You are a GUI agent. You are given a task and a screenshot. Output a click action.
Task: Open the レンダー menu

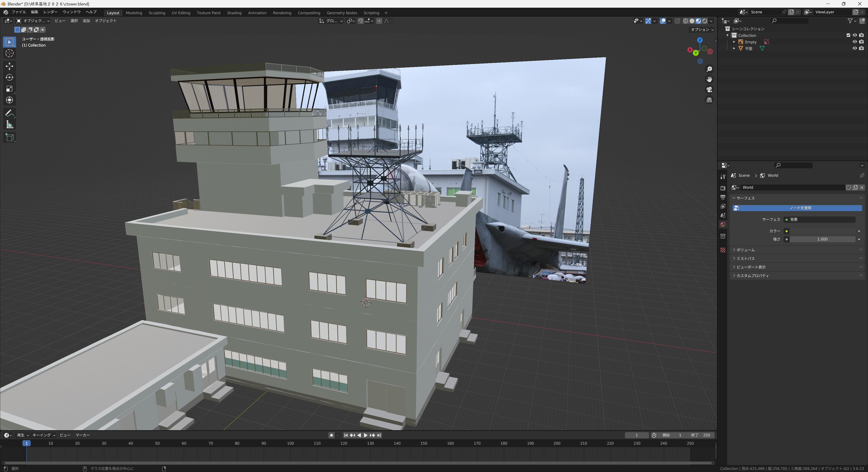50,12
